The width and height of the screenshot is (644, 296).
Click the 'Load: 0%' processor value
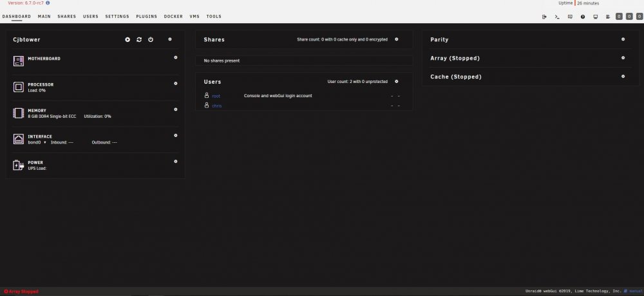(37, 90)
